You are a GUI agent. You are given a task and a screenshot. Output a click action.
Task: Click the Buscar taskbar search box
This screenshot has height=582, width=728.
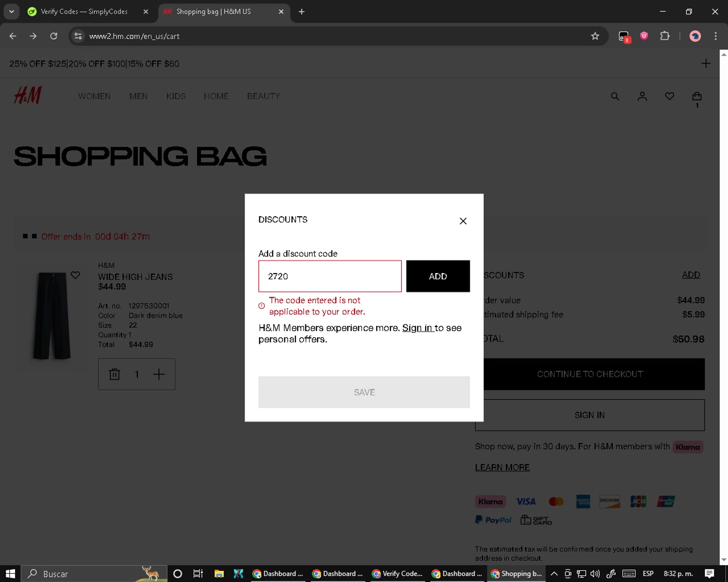click(95, 574)
